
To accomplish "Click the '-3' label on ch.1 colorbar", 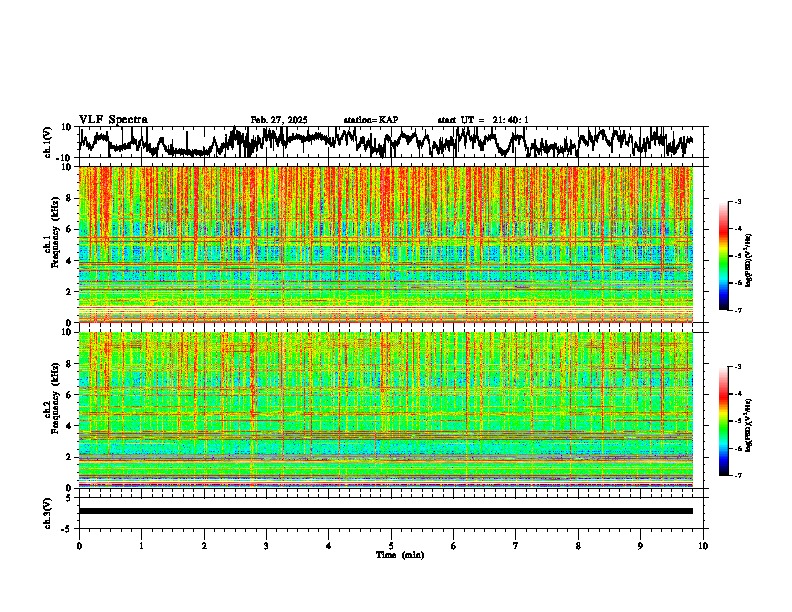I will point(737,201).
